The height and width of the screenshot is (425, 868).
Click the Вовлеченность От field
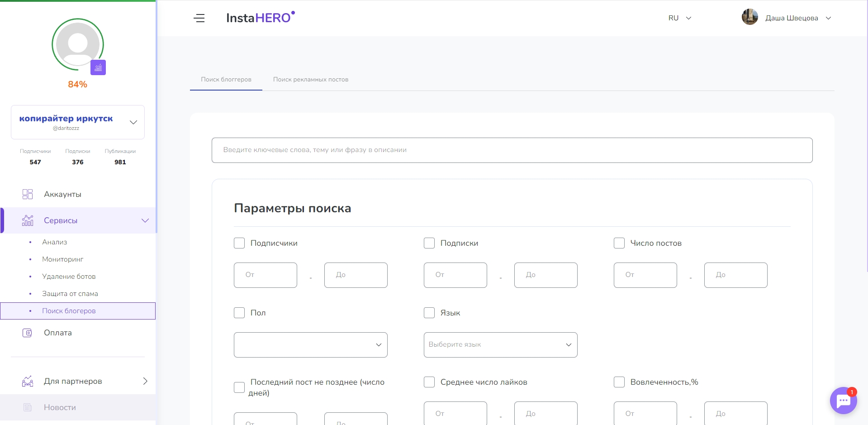click(x=645, y=413)
